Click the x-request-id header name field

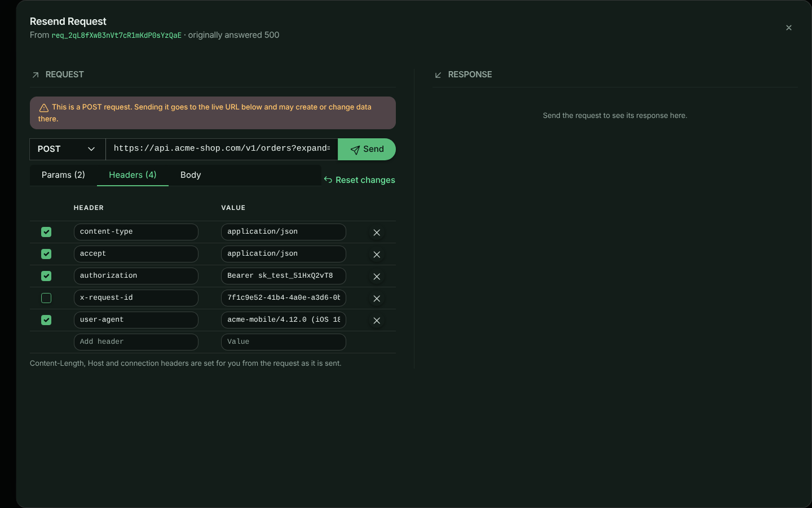click(x=136, y=298)
